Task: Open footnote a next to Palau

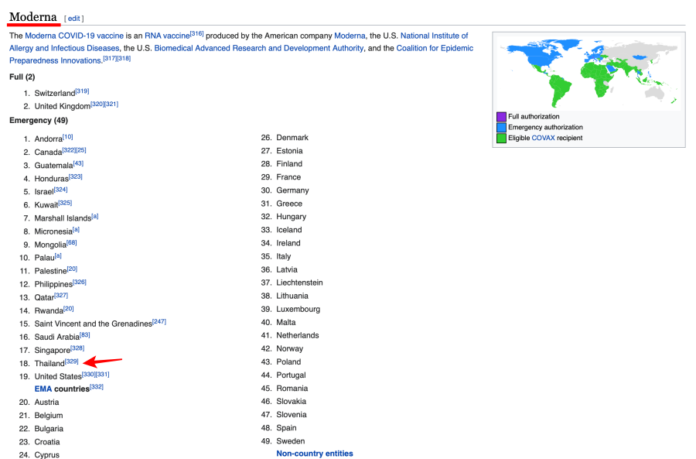Action: pos(58,256)
